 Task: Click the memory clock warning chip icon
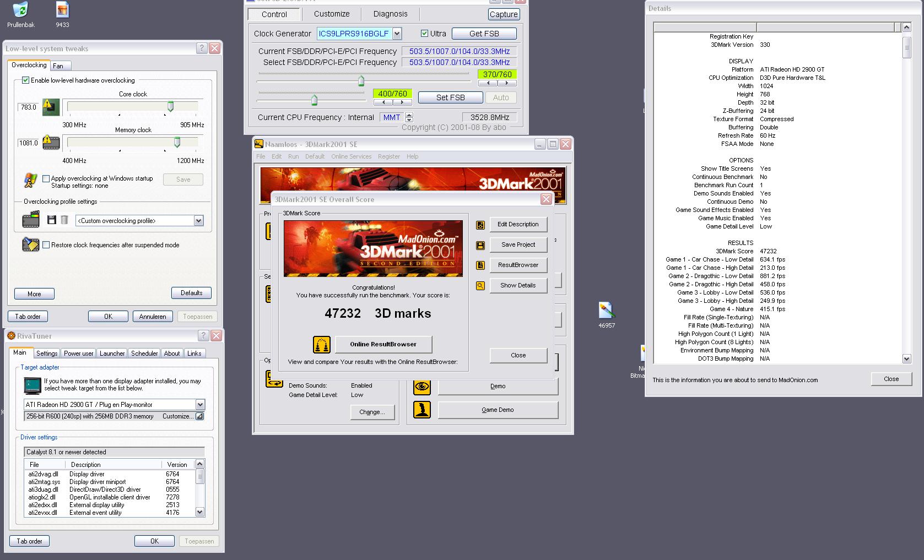click(x=51, y=143)
